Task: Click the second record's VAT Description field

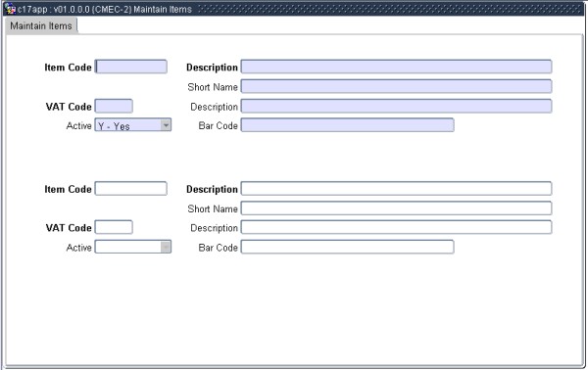Action: pyautogui.click(x=396, y=227)
